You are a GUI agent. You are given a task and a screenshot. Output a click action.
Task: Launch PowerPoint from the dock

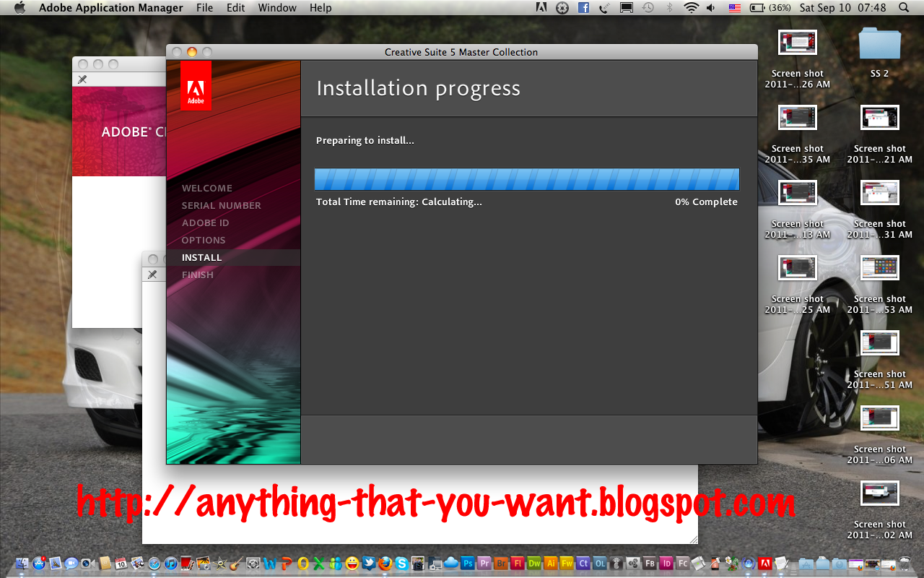287,564
